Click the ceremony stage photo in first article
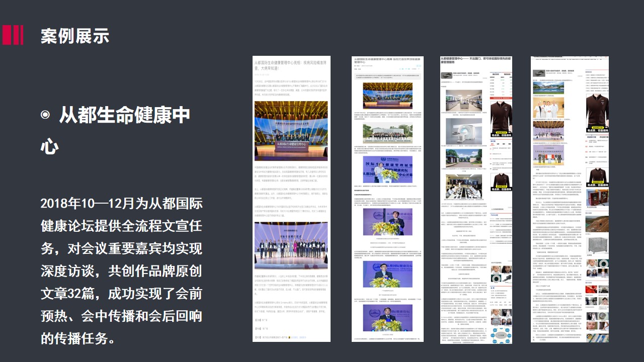The width and height of the screenshot is (644, 362). point(291,132)
